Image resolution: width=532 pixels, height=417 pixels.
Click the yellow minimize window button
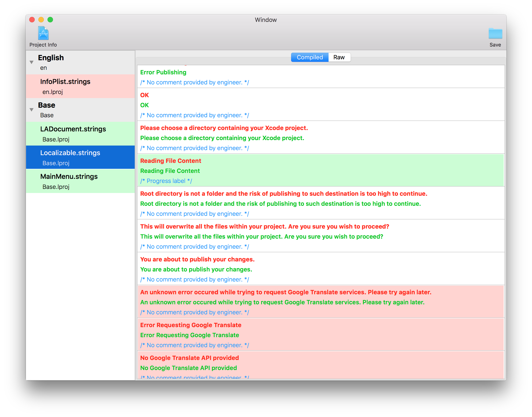(41, 20)
